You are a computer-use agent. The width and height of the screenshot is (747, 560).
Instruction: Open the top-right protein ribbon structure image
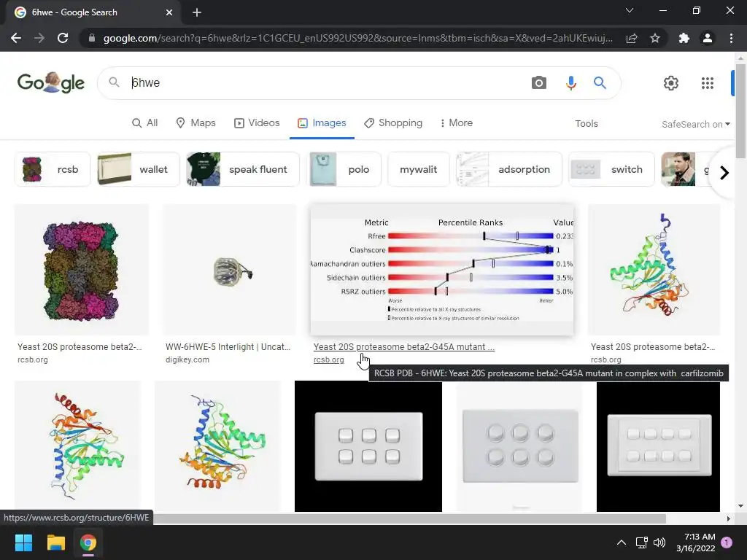654,270
